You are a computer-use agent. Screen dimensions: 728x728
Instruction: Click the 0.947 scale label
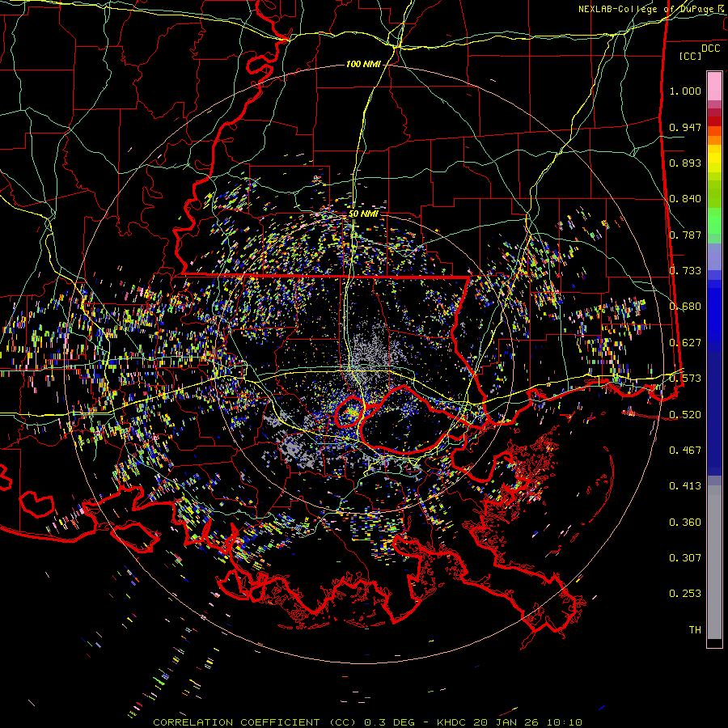[685, 127]
